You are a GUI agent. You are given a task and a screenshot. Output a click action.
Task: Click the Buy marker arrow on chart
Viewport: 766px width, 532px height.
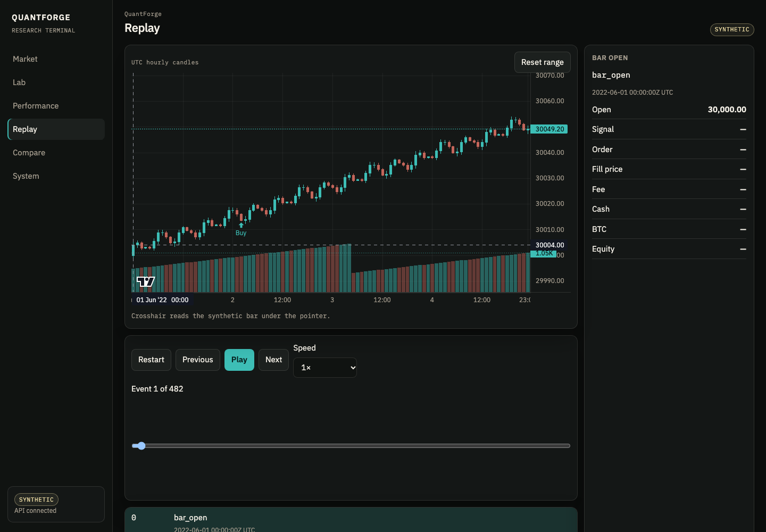[241, 225]
